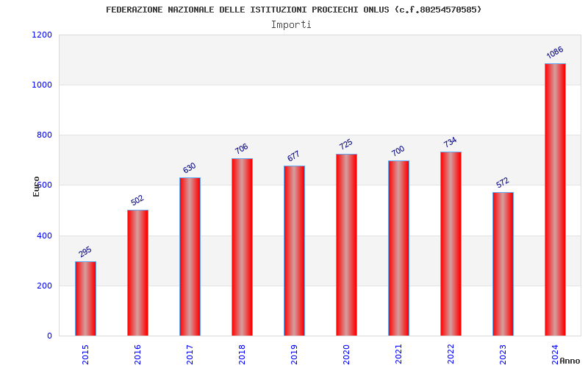The width and height of the screenshot is (588, 368).
Task: Click the data label 706
Action: click(x=242, y=149)
